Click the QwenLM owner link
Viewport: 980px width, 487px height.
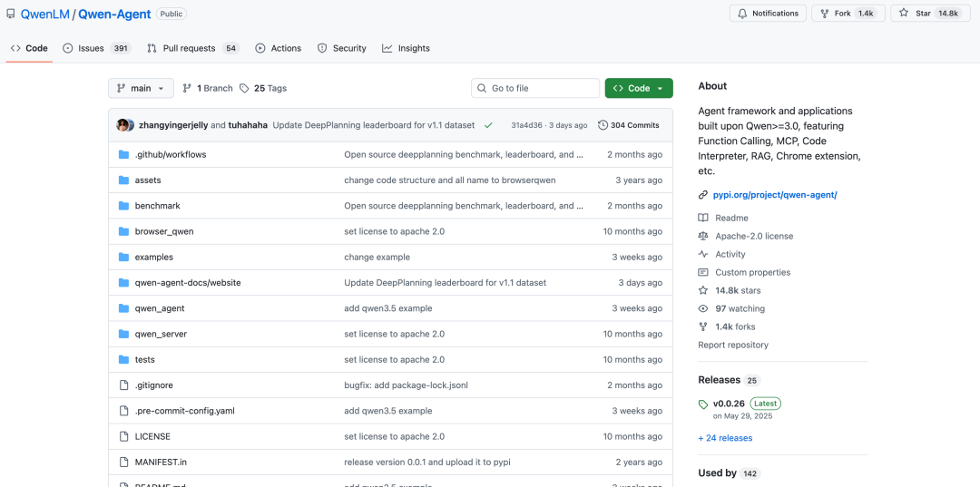[45, 14]
